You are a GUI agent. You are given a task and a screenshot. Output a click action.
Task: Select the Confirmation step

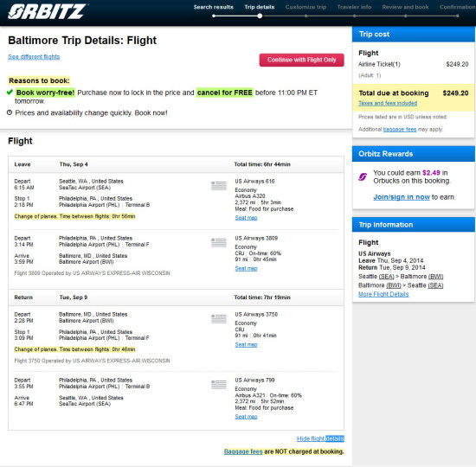click(x=458, y=7)
